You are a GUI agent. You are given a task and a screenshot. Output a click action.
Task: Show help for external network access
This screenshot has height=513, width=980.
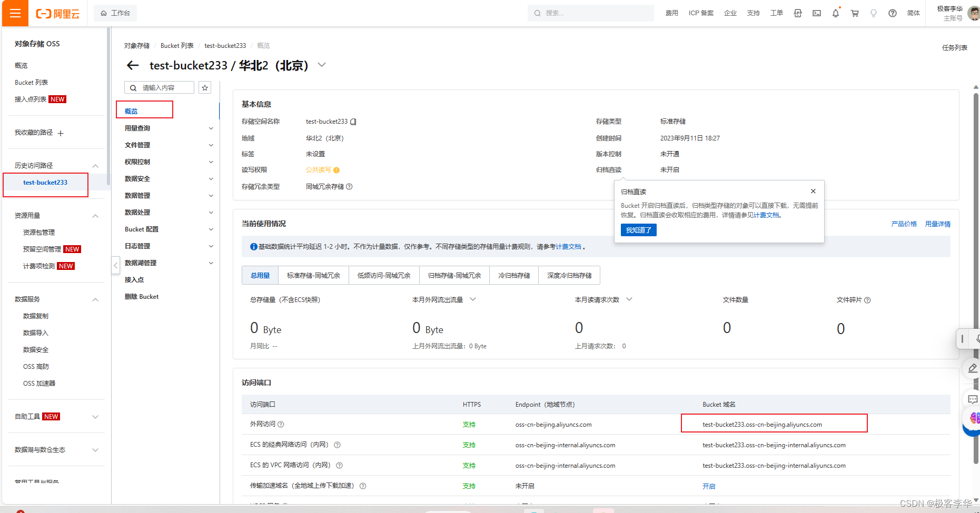click(x=281, y=424)
